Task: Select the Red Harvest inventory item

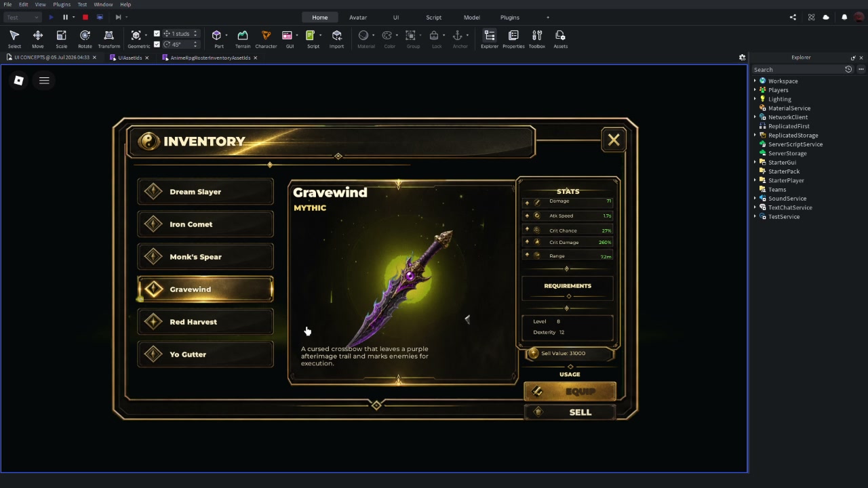Action: coord(205,322)
